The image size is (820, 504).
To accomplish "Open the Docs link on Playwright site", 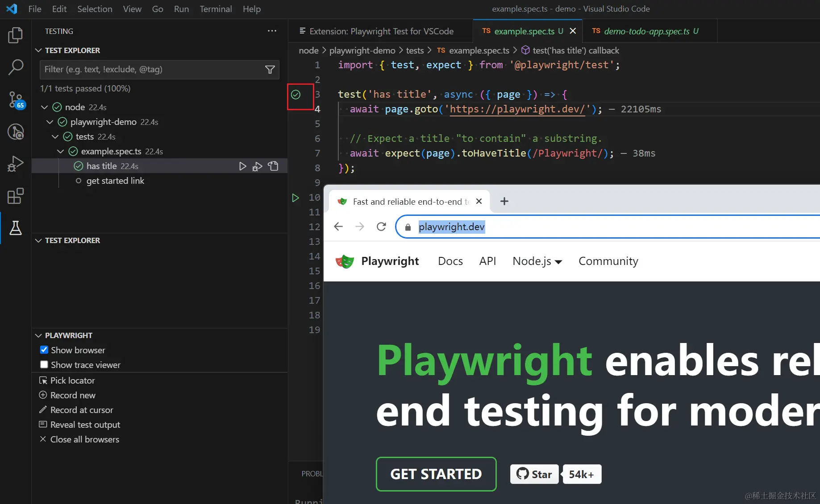I will point(450,261).
